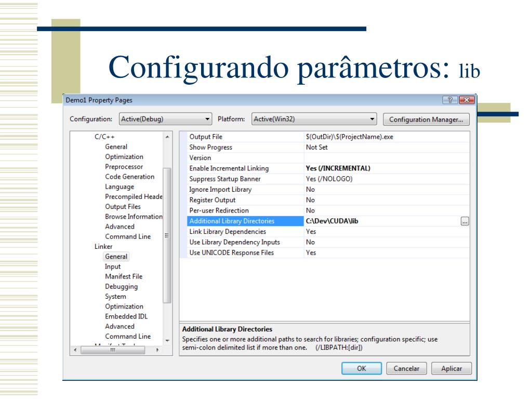This screenshot has width=532, height=399.
Task: Click the tree horizontal scrollbar thumb
Action: (x=113, y=350)
